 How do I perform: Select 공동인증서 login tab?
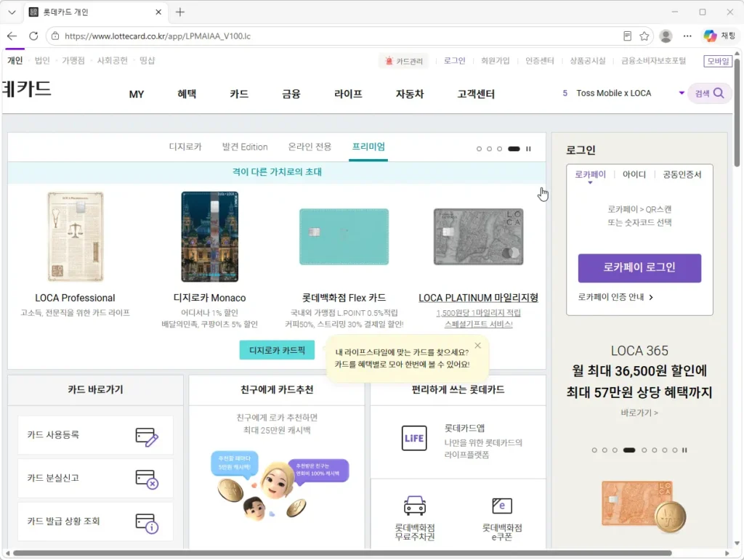point(682,174)
